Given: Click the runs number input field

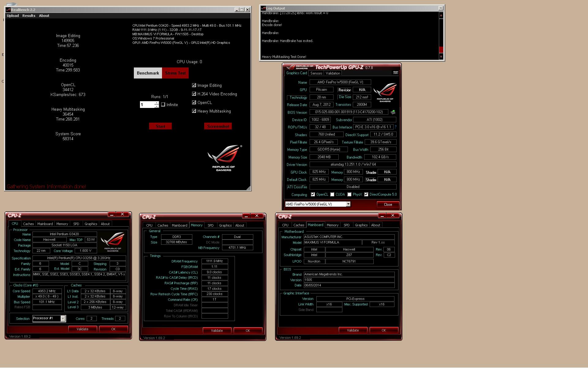Looking at the screenshot, I should [147, 105].
